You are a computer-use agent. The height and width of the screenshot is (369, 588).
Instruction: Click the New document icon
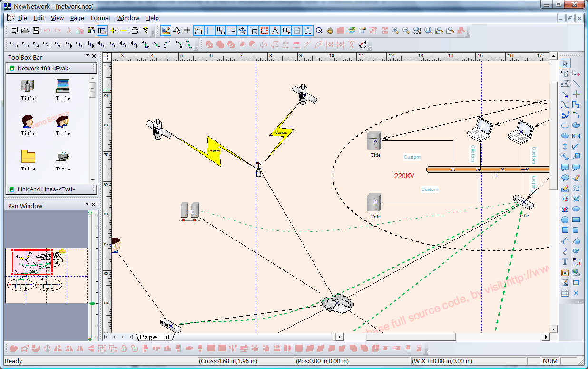pyautogui.click(x=14, y=30)
